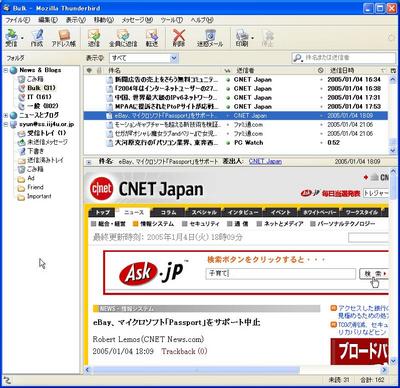Open the ファイル(F) menu
This screenshot has width=400, height=388.
click(18, 20)
